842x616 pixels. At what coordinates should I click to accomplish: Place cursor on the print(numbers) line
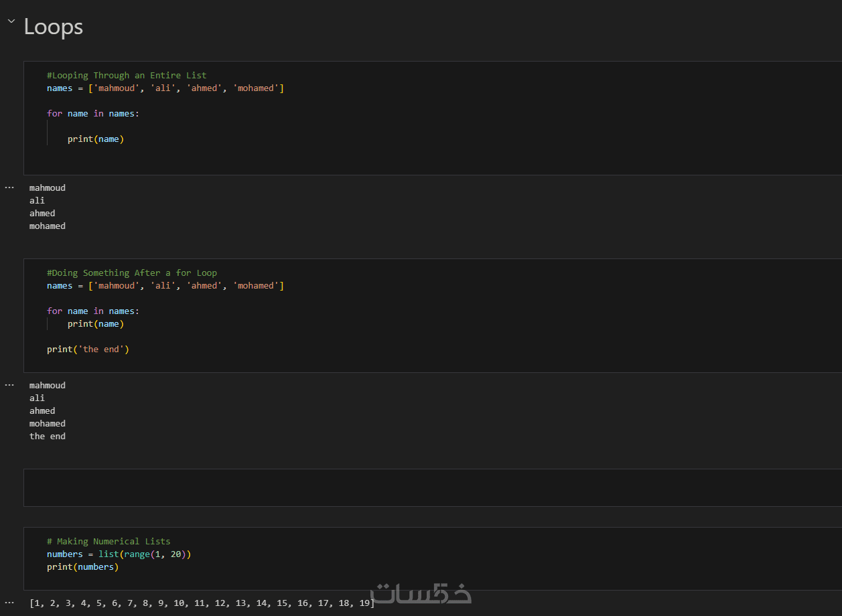[x=82, y=567]
